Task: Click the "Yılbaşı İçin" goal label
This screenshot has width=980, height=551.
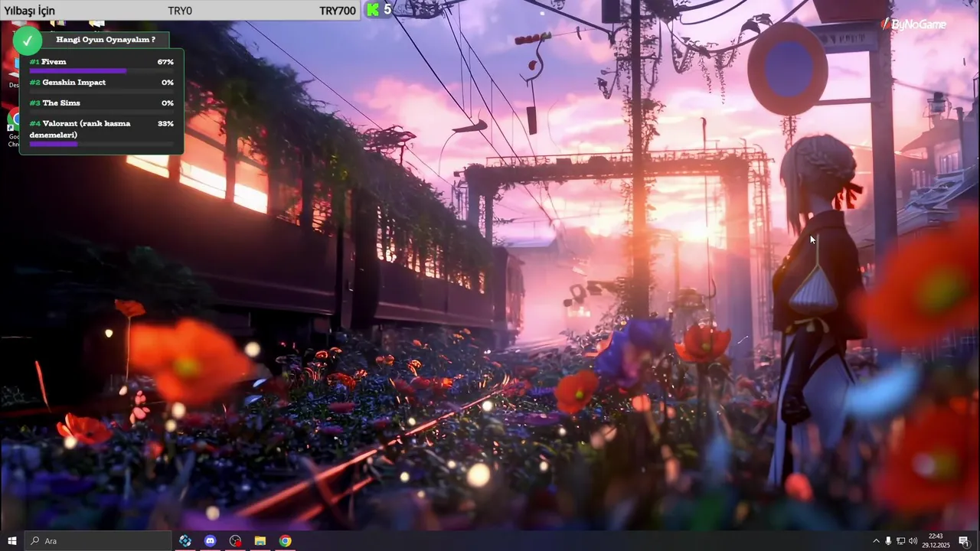Action: pos(30,11)
